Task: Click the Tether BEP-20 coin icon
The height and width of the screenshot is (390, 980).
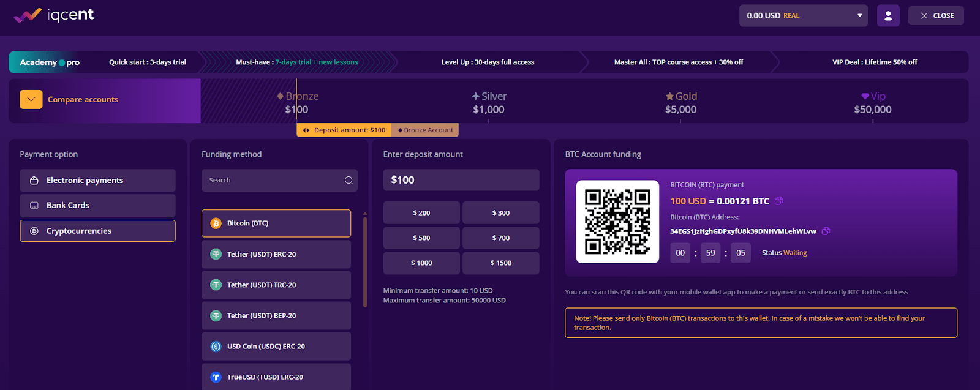Action: 216,316
